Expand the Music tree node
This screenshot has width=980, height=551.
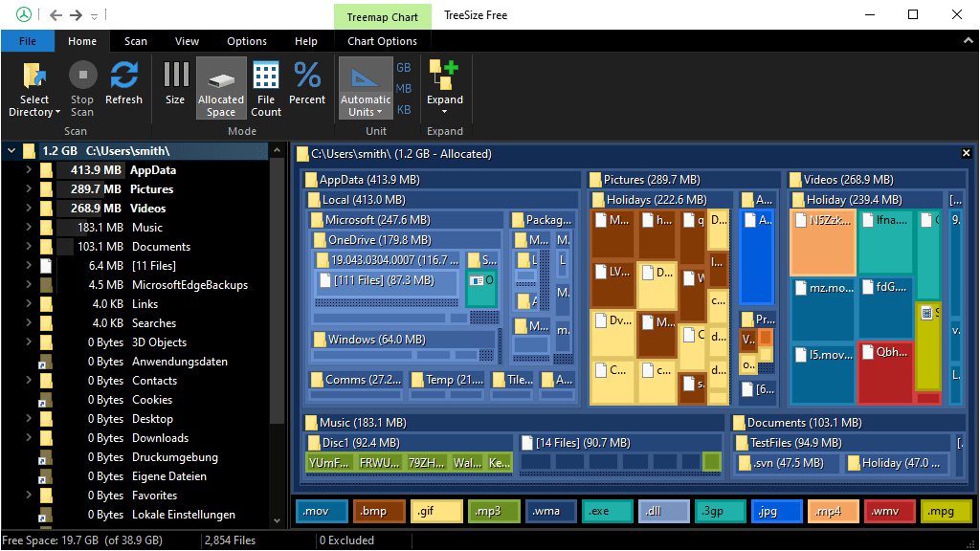tap(29, 228)
